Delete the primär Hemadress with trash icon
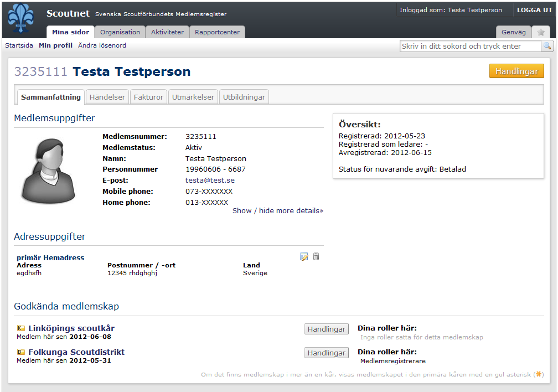The height and width of the screenshot is (392, 558). [316, 256]
